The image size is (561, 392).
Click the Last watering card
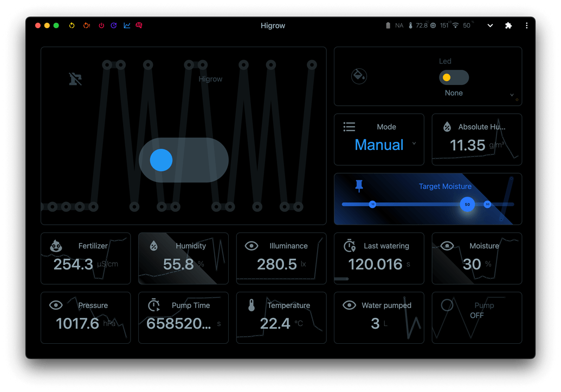(379, 258)
